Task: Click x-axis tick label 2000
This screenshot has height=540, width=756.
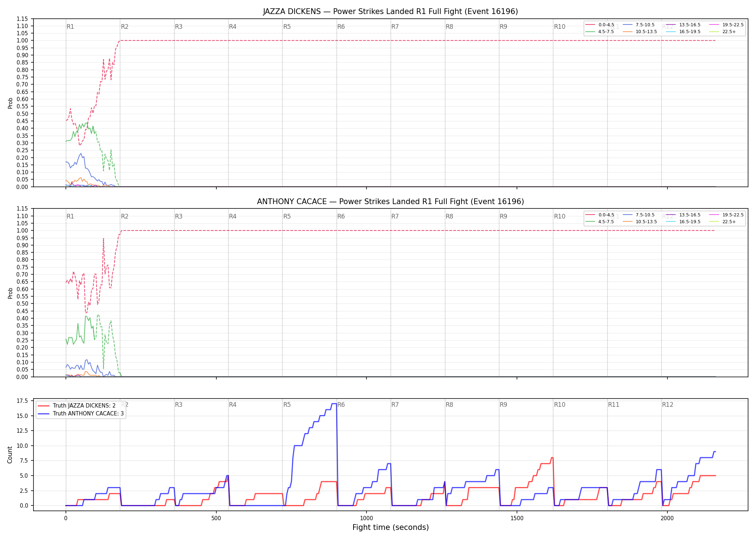Action: click(667, 518)
